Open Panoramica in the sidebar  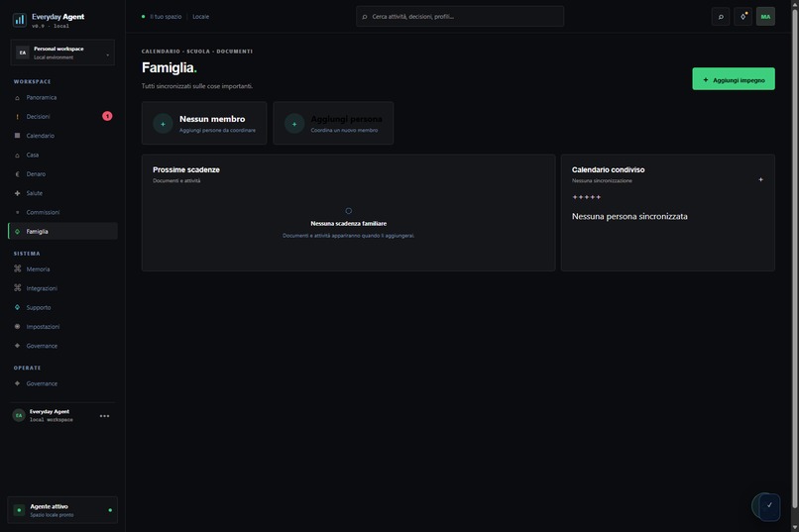point(62,97)
